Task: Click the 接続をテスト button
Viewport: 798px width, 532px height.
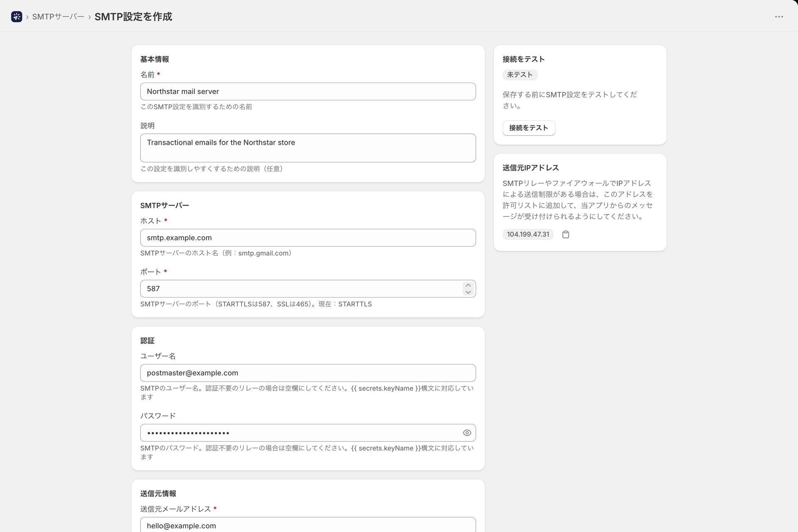Action: pyautogui.click(x=529, y=128)
